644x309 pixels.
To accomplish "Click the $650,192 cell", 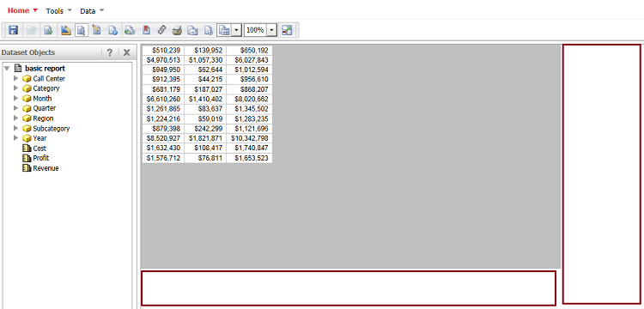I will [249, 50].
